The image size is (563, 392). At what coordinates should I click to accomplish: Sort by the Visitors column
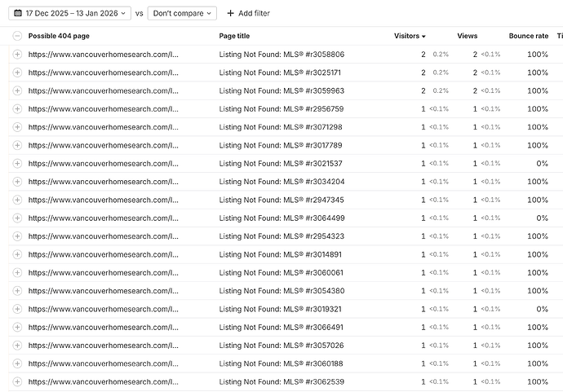coord(410,36)
